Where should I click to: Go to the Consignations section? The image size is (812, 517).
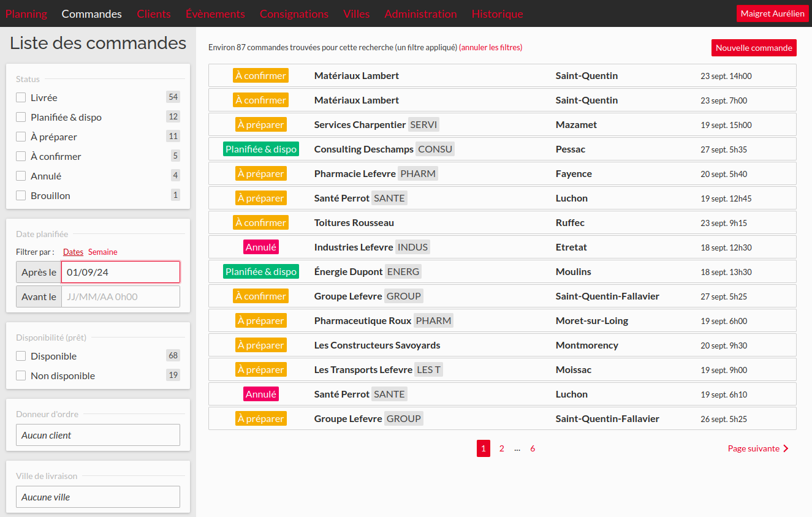pyautogui.click(x=294, y=13)
